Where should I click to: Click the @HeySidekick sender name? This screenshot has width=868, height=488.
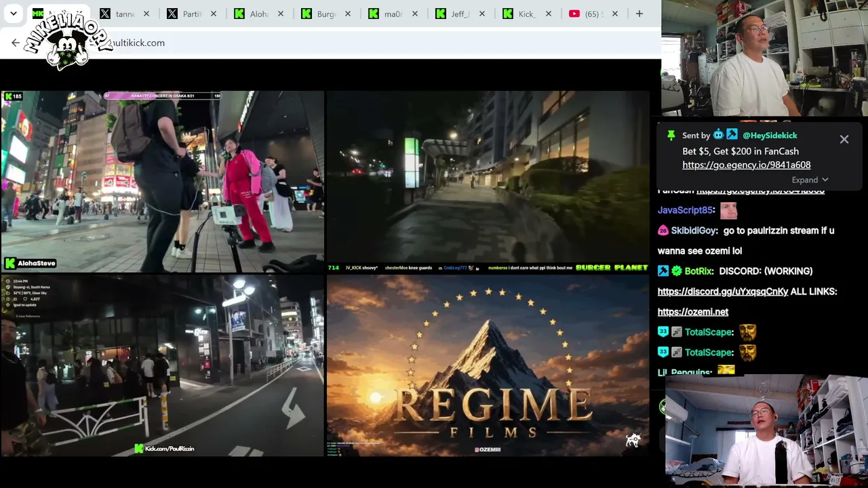coord(770,136)
